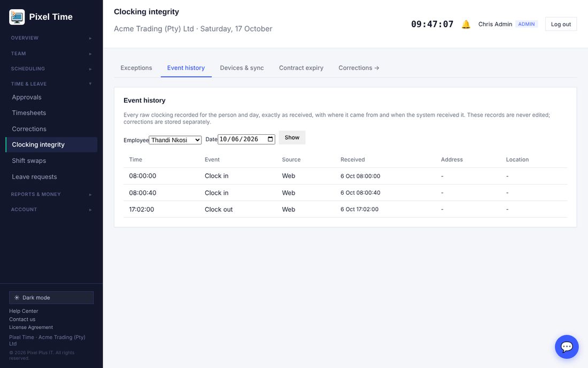Viewport: 588px width, 368px height.
Task: Expand the Overview sidebar section
Action: [x=51, y=38]
